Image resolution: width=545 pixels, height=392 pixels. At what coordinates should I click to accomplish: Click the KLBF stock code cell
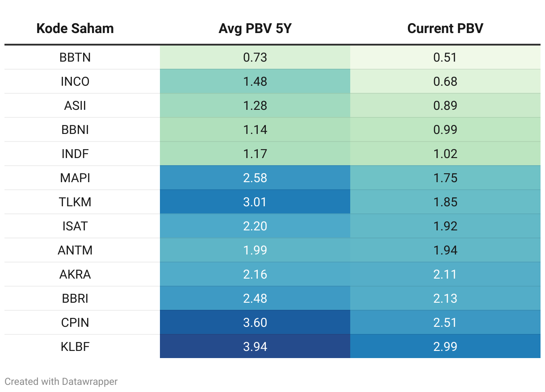point(75,347)
